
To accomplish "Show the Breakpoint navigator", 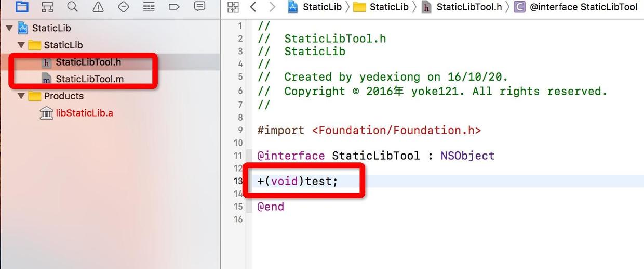I will pyautogui.click(x=175, y=7).
